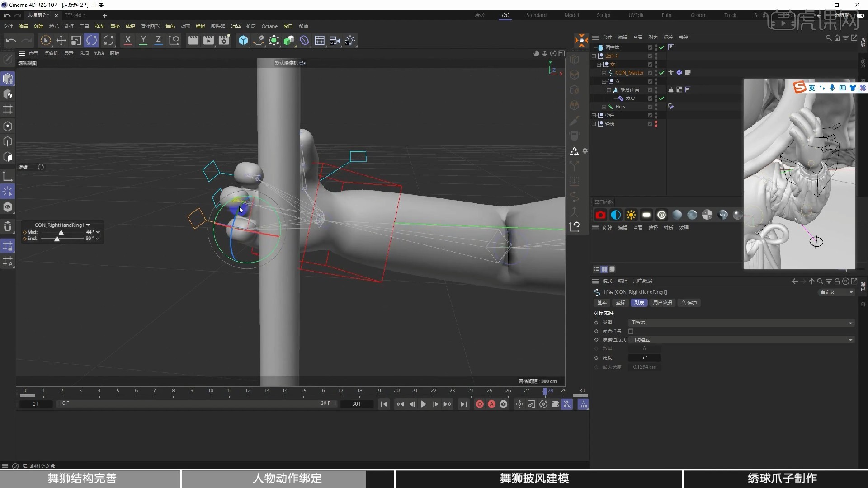Toggle X axis lock
868x488 pixels.
[128, 41]
